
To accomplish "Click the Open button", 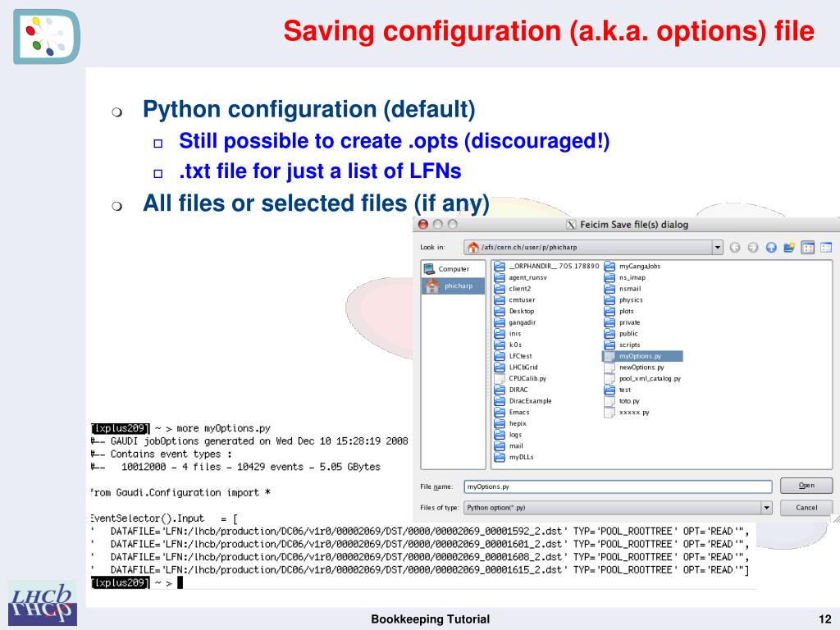I will pyautogui.click(x=806, y=486).
